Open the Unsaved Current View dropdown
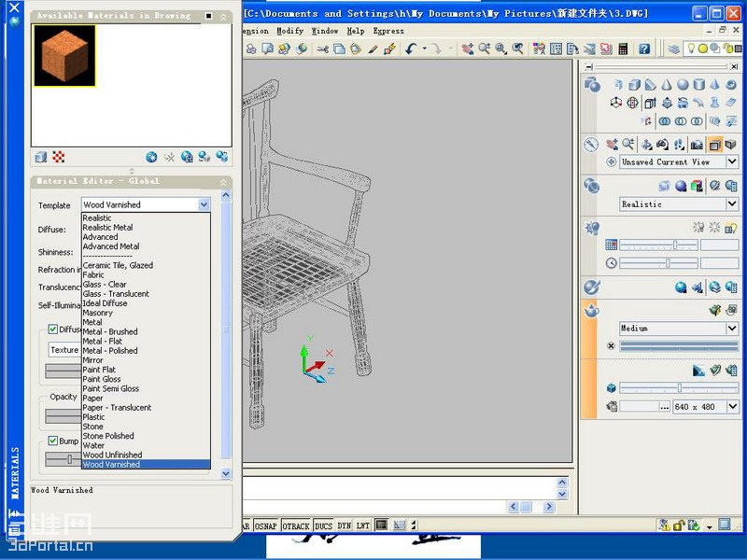 click(x=732, y=161)
